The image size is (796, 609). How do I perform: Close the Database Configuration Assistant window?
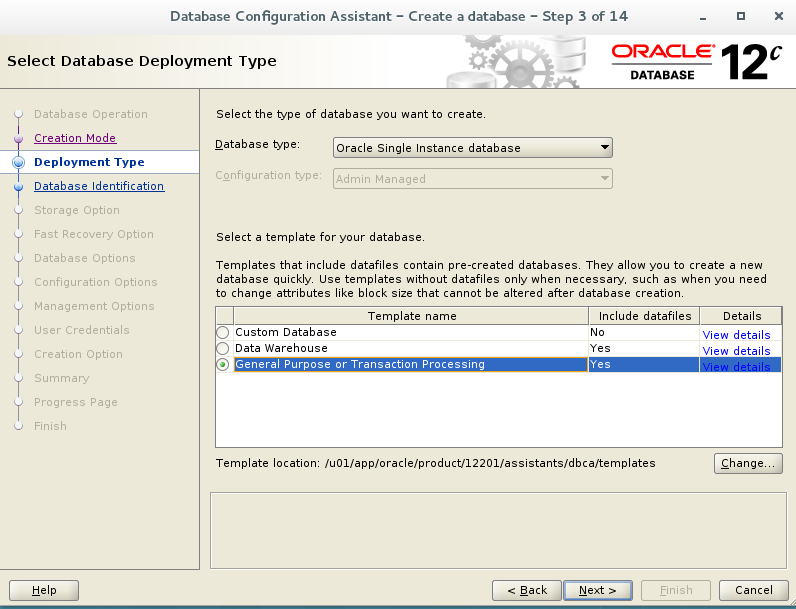(x=779, y=16)
